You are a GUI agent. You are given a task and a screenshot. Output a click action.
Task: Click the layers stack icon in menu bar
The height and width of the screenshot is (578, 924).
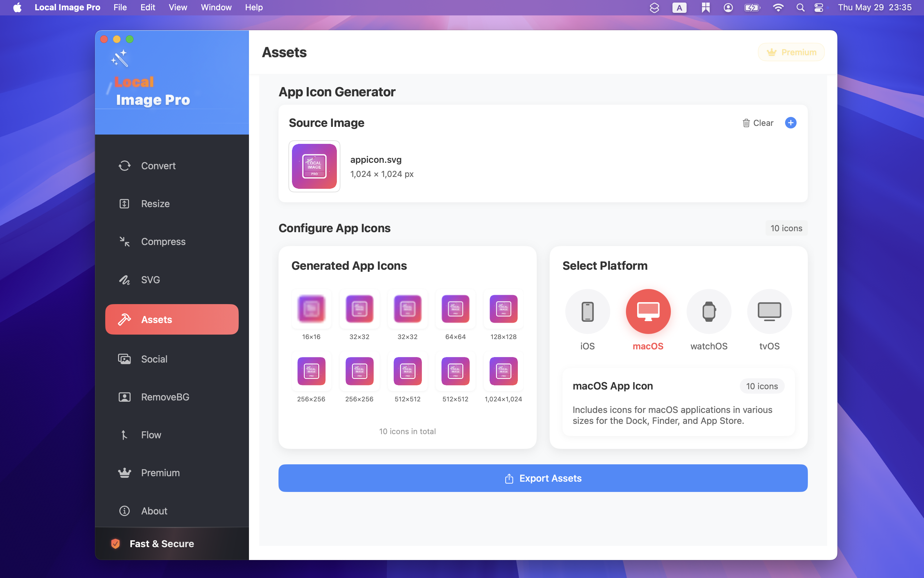click(654, 7)
